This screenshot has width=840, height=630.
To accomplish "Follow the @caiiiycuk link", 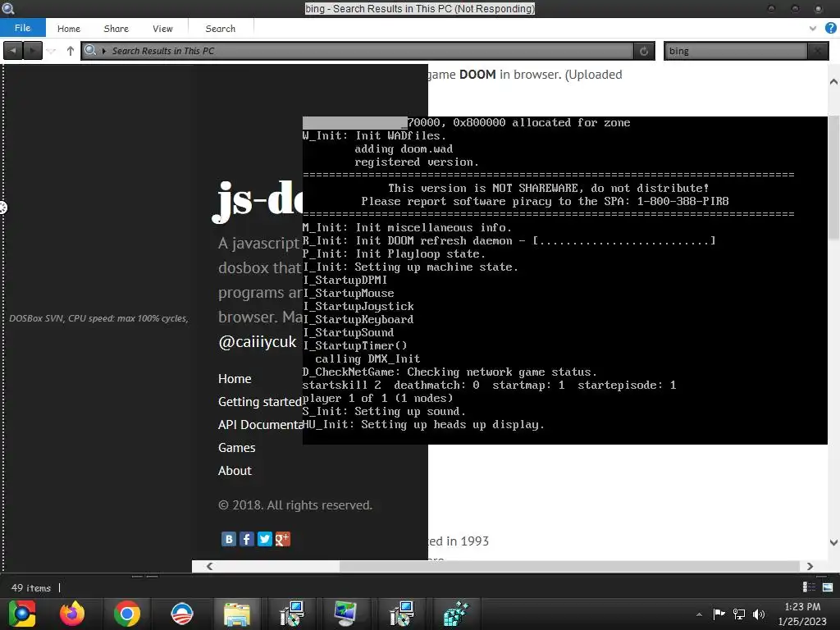I will pos(257,342).
